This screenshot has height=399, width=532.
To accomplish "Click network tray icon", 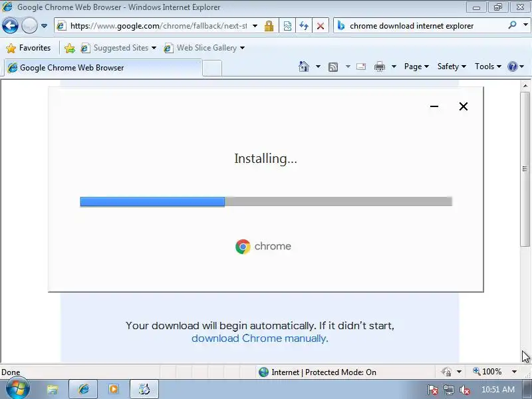I will point(449,390).
